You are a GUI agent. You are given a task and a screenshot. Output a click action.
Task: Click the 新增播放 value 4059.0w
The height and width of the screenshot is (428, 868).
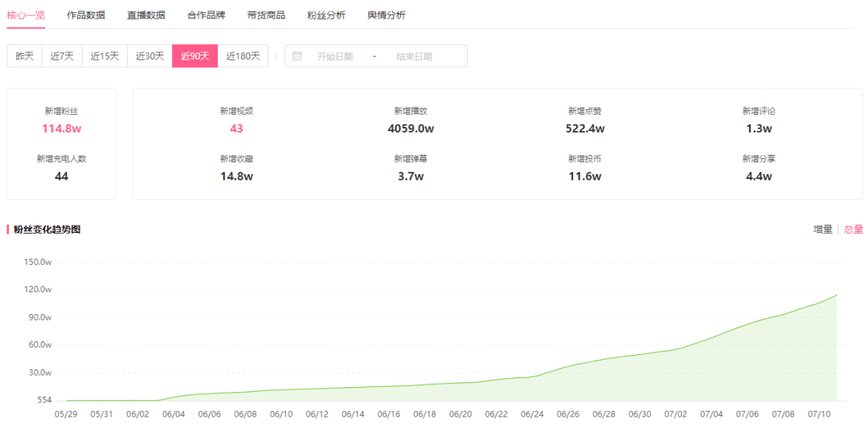coord(411,128)
